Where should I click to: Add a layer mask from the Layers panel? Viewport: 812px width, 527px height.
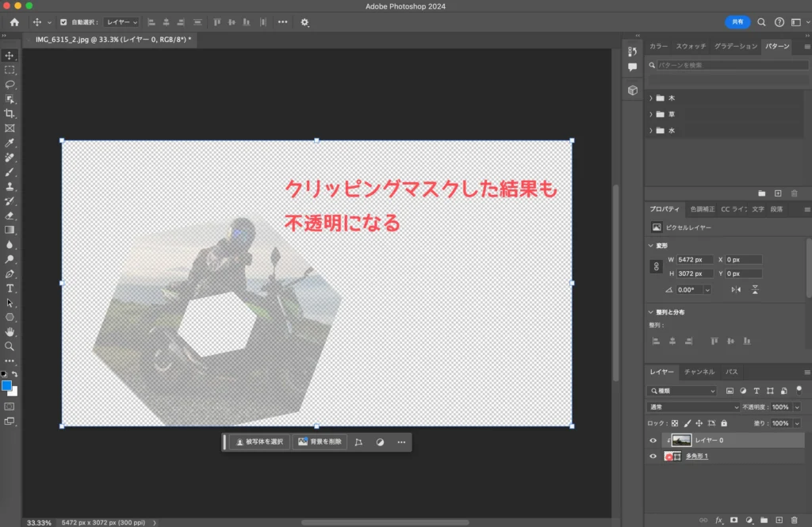[x=734, y=520]
